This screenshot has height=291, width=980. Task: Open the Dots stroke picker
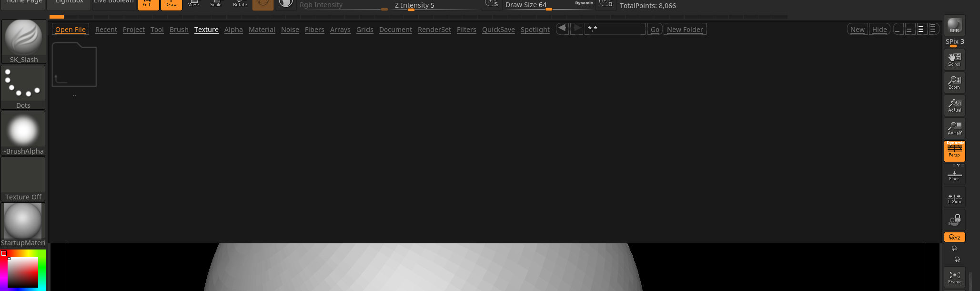pyautogui.click(x=23, y=87)
